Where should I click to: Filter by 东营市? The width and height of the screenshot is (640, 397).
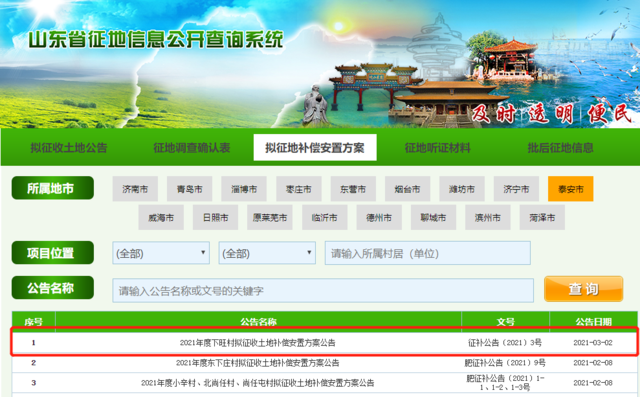click(353, 189)
